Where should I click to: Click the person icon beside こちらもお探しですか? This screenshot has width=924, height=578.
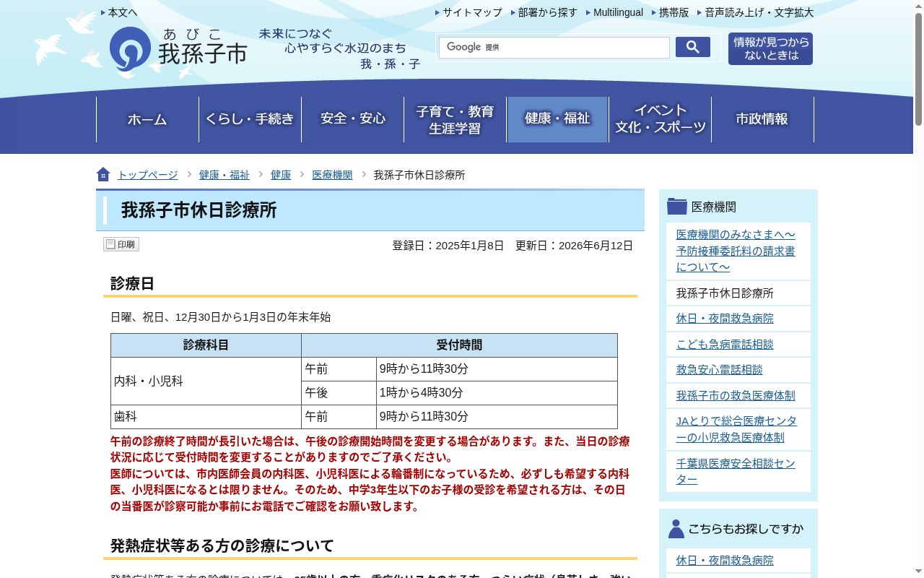(676, 529)
